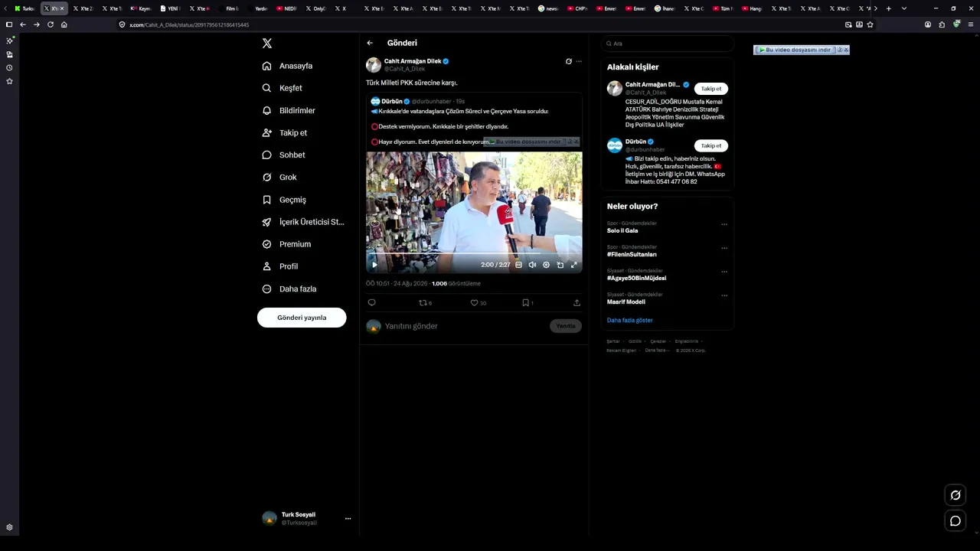Switch to the Turks tab

tap(25, 8)
